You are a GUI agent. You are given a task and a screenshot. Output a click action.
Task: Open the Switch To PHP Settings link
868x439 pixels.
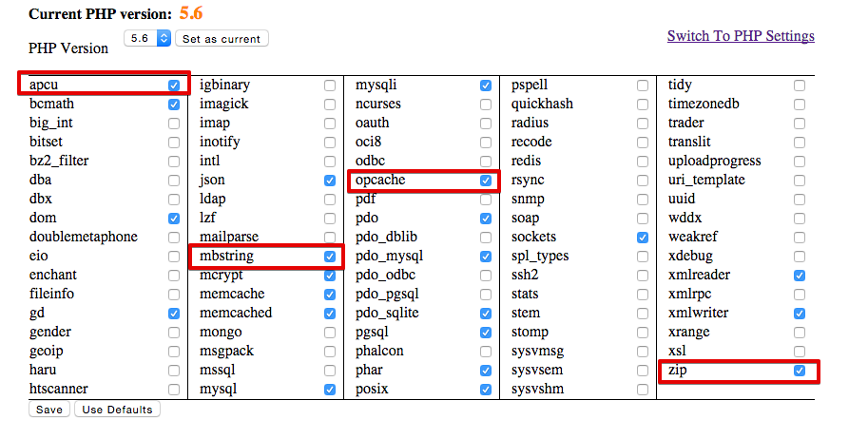(741, 36)
